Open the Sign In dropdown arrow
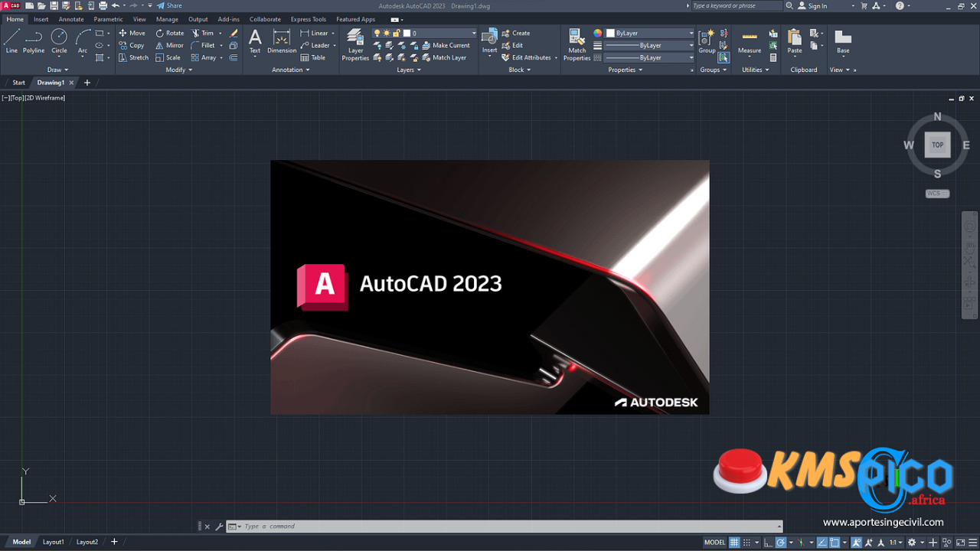Screen dimensions: 980x551 [x=853, y=5]
